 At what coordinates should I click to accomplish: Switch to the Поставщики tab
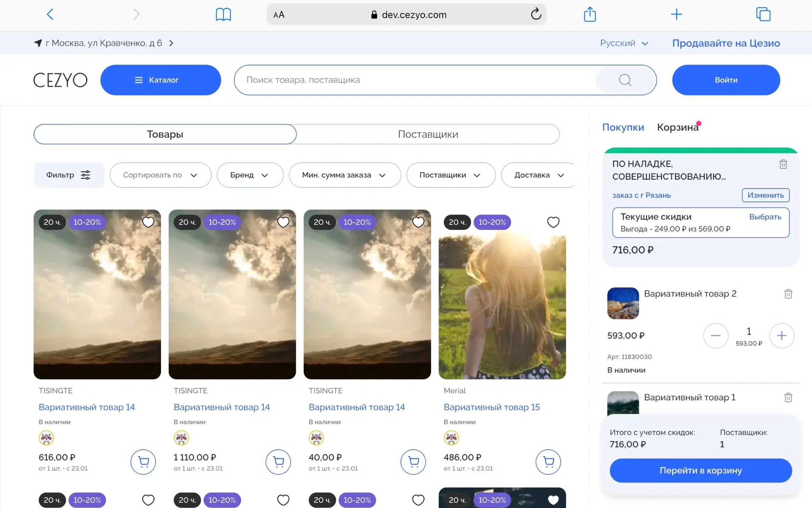point(428,134)
